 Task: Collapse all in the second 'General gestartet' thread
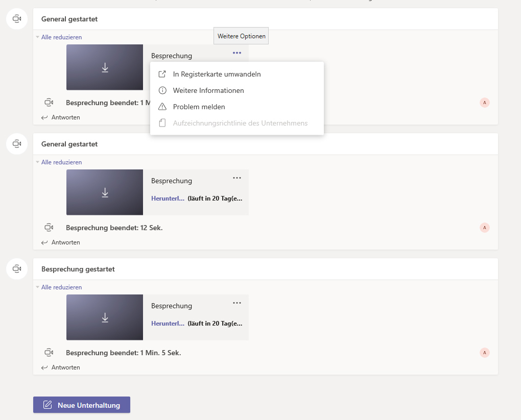[61, 162]
